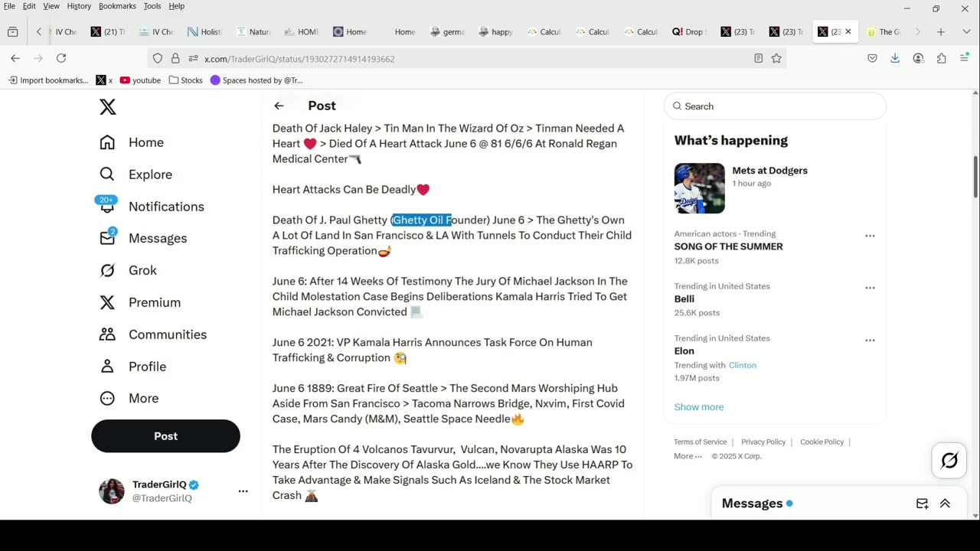This screenshot has width=980, height=551.
Task: Open the Stocks bookmarks folder
Action: point(185,80)
